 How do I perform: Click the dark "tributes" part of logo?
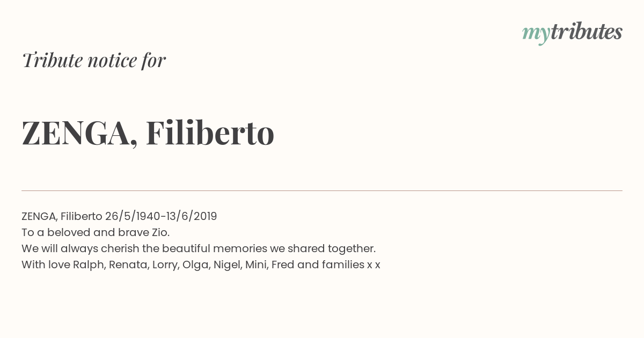point(587,32)
